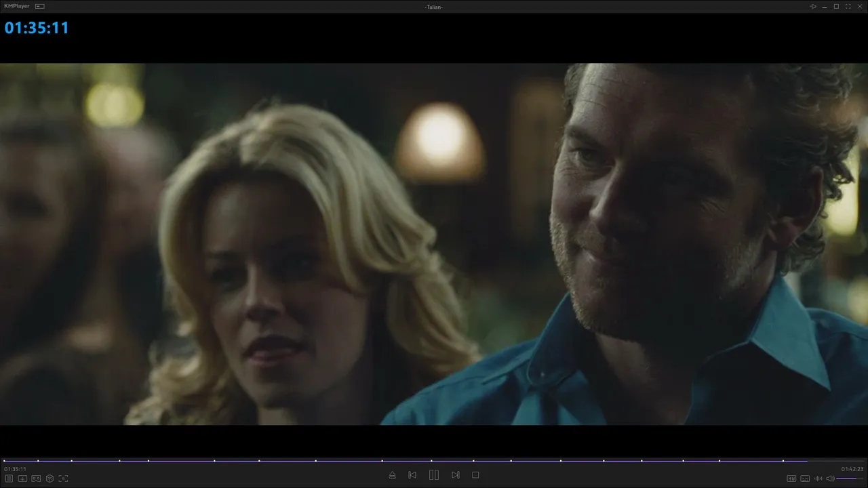868x488 pixels.
Task: Click the small icon beside KMPlayer logo
Action: [40, 6]
